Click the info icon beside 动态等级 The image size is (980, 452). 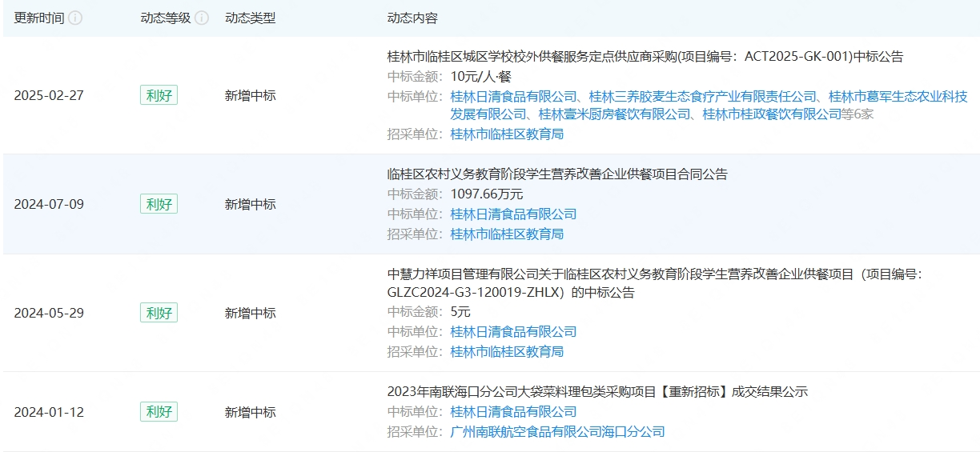[x=202, y=18]
